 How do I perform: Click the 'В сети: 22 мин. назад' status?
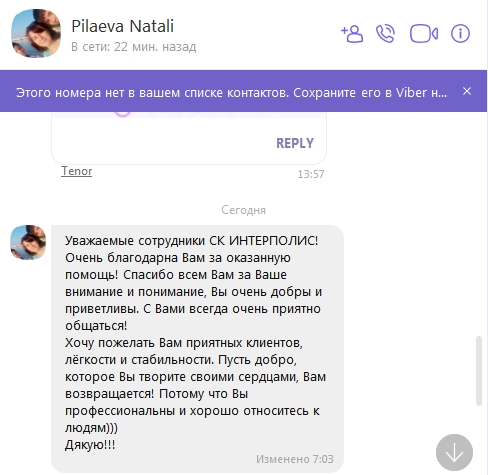click(x=134, y=47)
